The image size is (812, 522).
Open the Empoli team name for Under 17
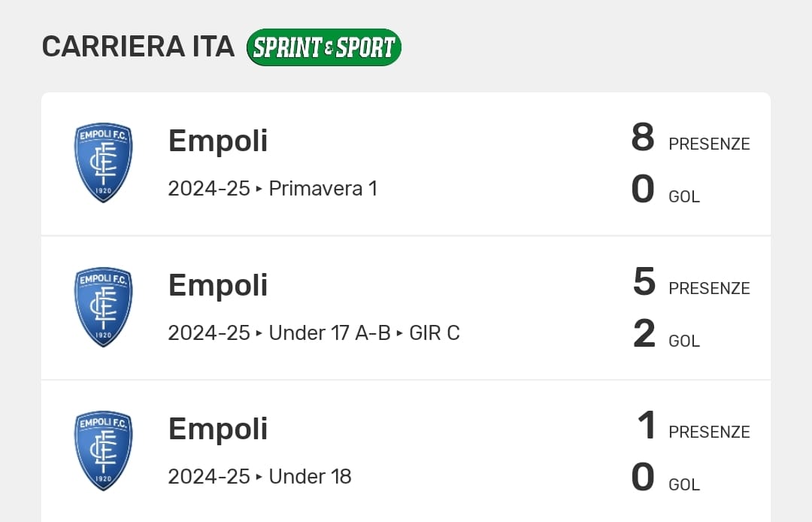218,285
